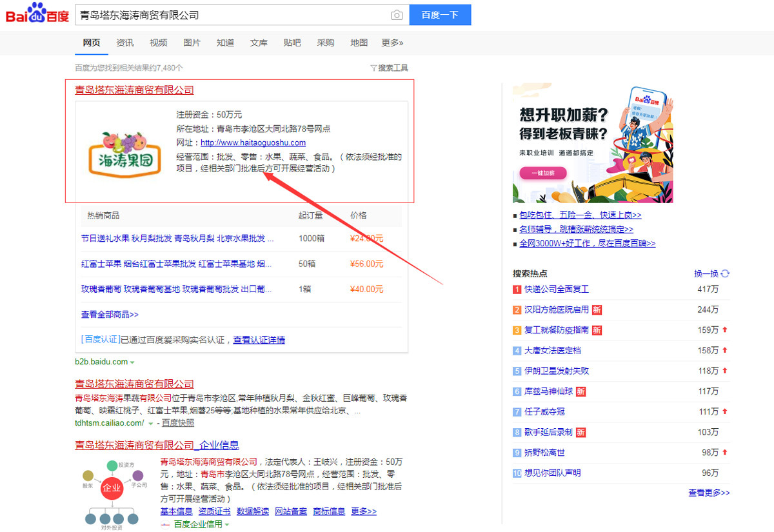Image resolution: width=774 pixels, height=532 pixels.
Task: Open the 一键加薪 ad button
Action: coord(542,173)
